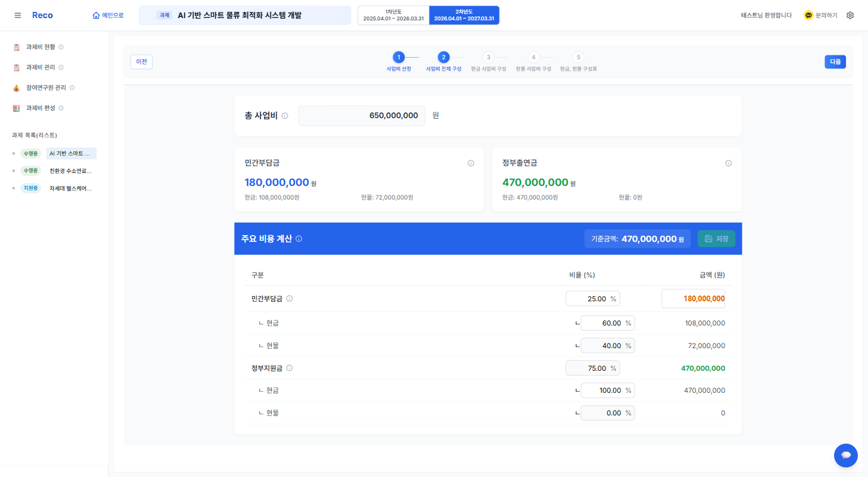Edit 민간부담금 현물 ratio 40.00 field
This screenshot has width=868, height=477.
[x=607, y=346]
